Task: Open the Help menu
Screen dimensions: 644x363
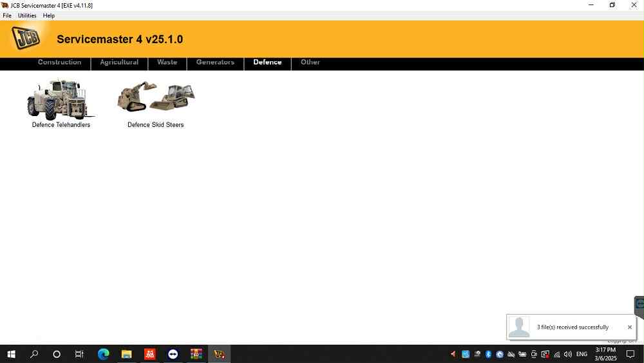Action: click(48, 15)
